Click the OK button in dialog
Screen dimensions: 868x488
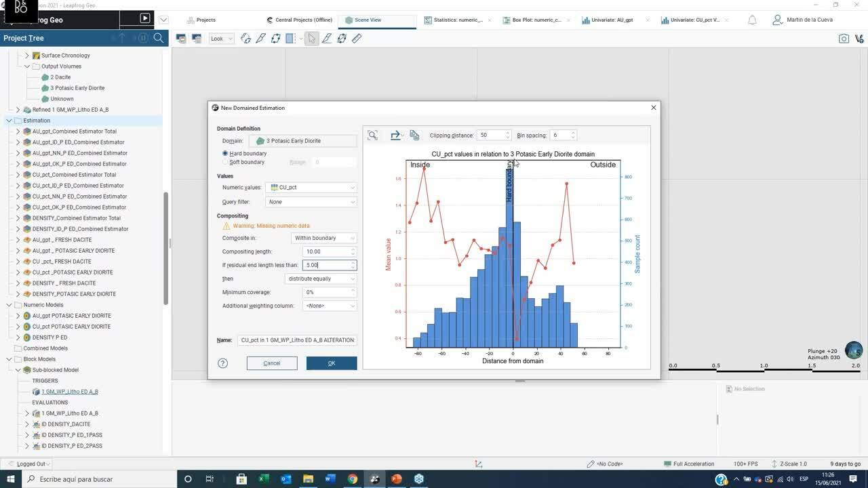[x=332, y=363]
